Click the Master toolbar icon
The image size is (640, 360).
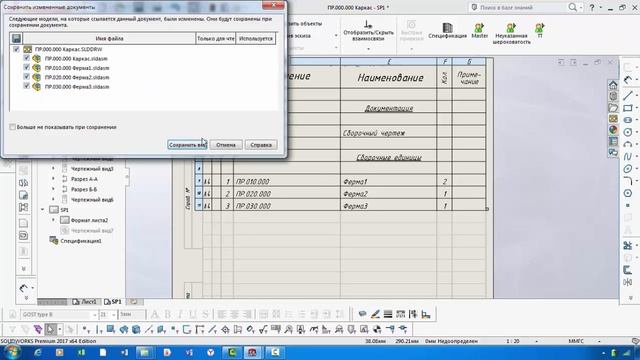tap(479, 28)
